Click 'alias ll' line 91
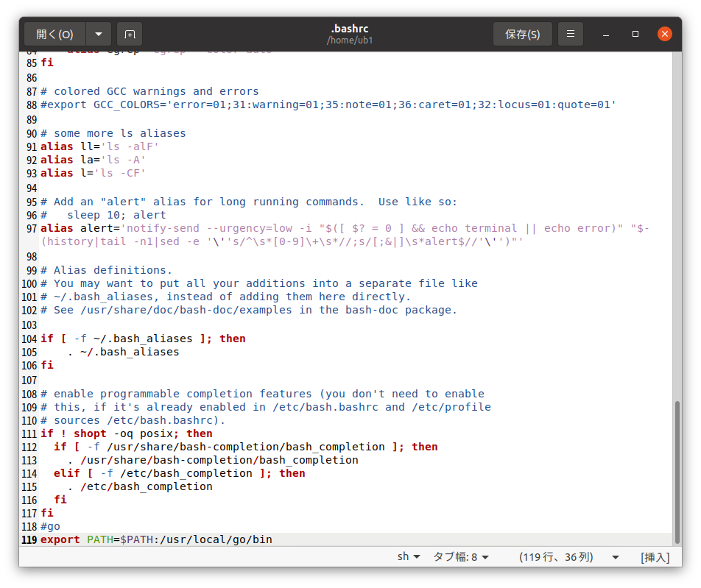The image size is (701, 588). coord(99,146)
